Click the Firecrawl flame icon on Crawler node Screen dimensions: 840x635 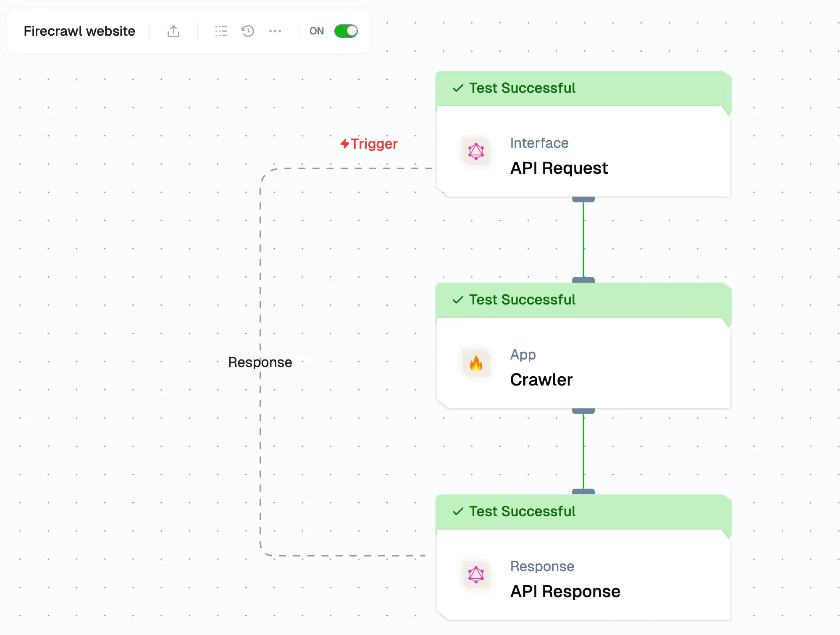(x=476, y=363)
